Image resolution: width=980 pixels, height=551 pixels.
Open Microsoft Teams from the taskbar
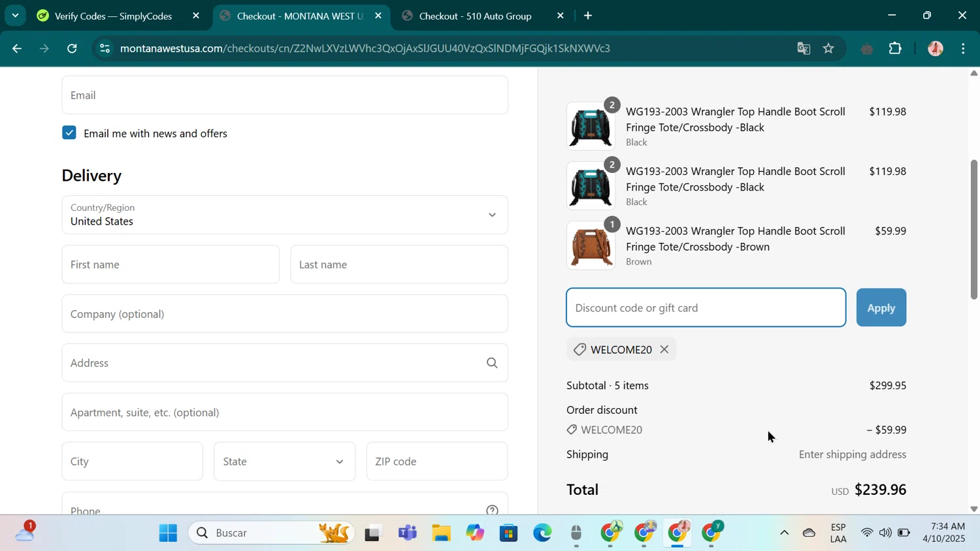click(x=408, y=533)
